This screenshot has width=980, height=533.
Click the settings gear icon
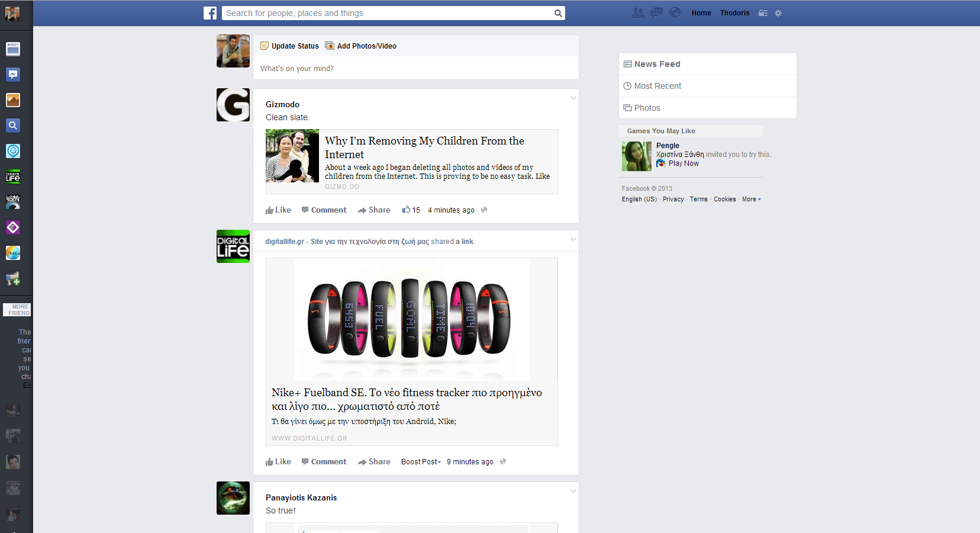(x=778, y=13)
